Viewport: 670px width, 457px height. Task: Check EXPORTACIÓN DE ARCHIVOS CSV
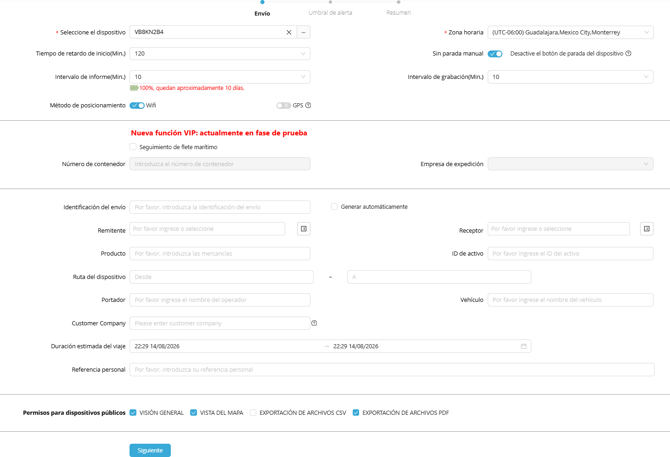(253, 413)
